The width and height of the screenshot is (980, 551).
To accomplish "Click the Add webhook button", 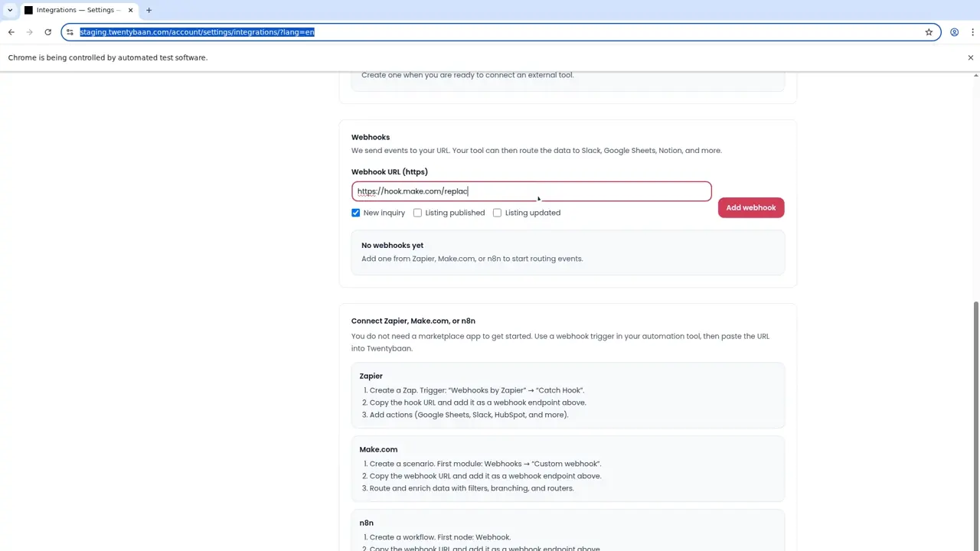I will coord(750,207).
